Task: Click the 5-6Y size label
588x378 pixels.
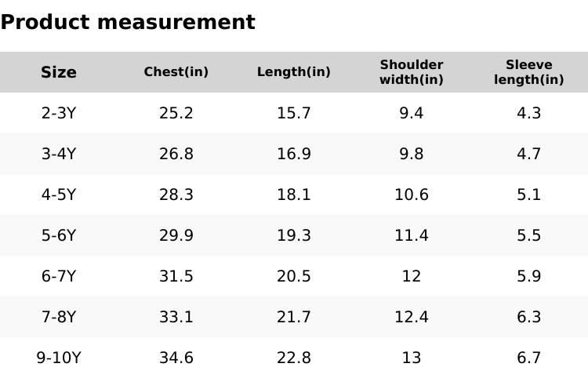Action: click(59, 235)
